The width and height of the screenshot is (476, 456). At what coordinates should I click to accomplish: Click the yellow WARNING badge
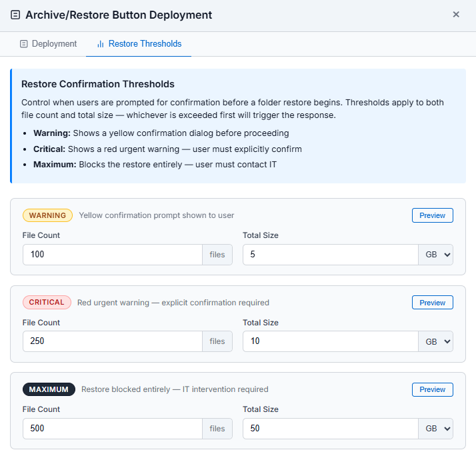pyautogui.click(x=47, y=215)
